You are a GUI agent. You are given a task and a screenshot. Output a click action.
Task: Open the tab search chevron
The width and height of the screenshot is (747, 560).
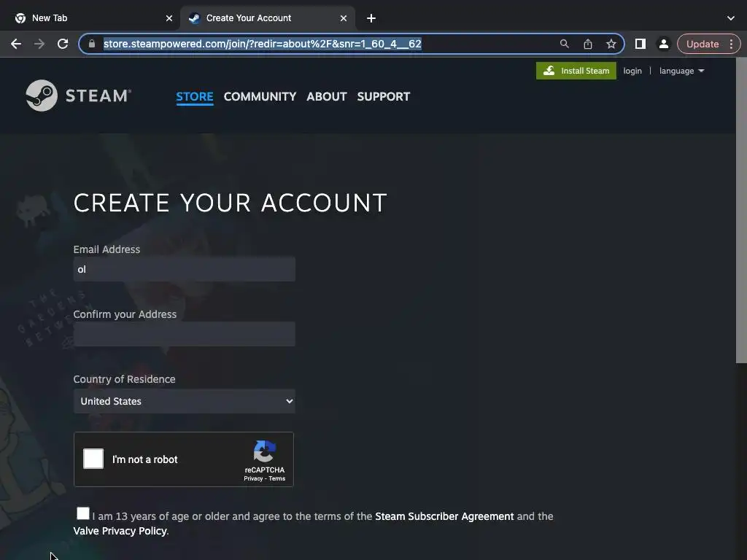coord(731,18)
